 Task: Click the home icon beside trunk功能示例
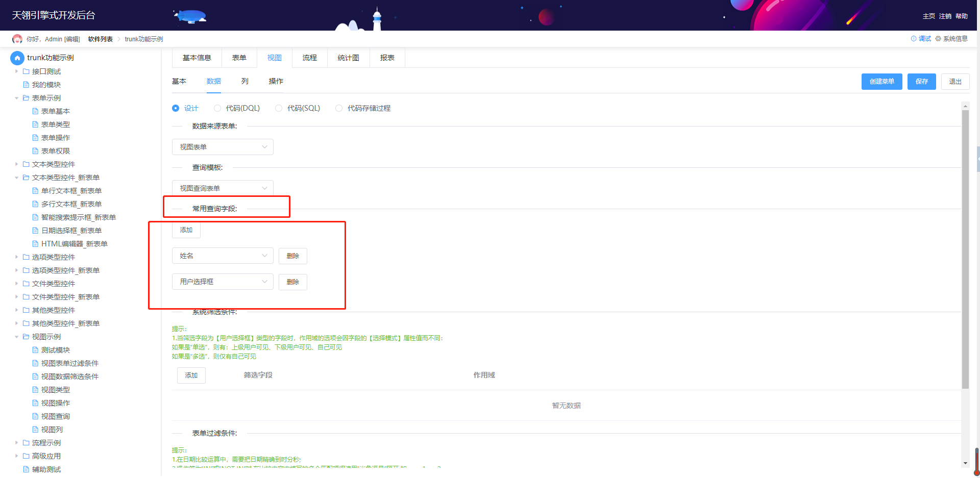tap(17, 58)
